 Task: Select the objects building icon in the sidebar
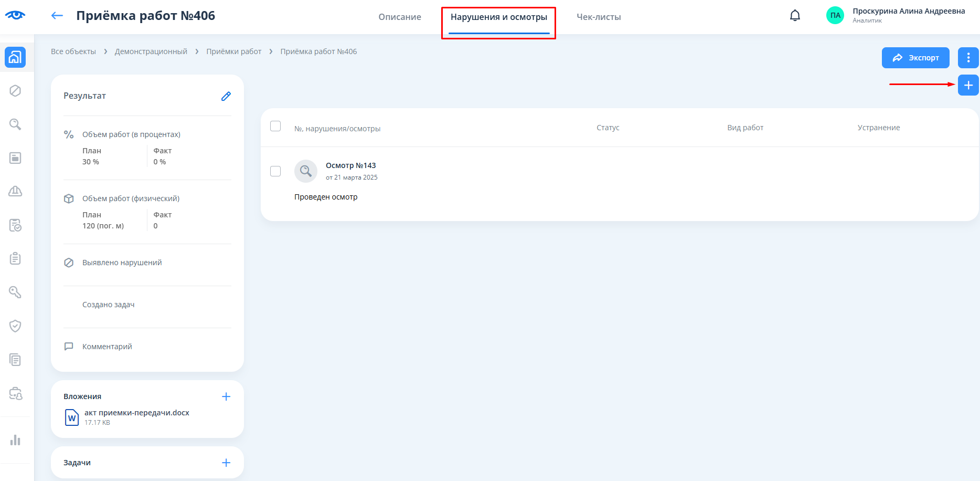pyautogui.click(x=15, y=57)
